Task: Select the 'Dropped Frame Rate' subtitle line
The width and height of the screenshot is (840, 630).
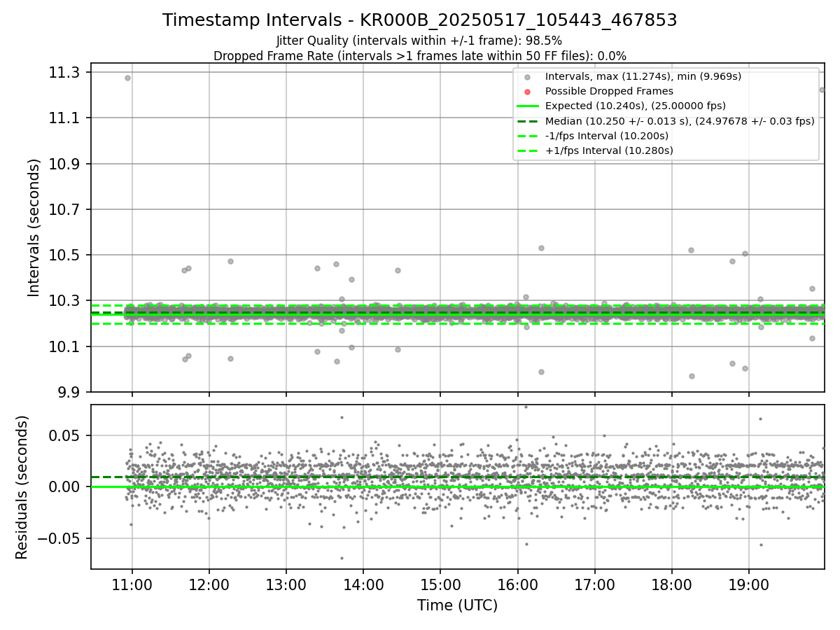Action: click(x=419, y=55)
